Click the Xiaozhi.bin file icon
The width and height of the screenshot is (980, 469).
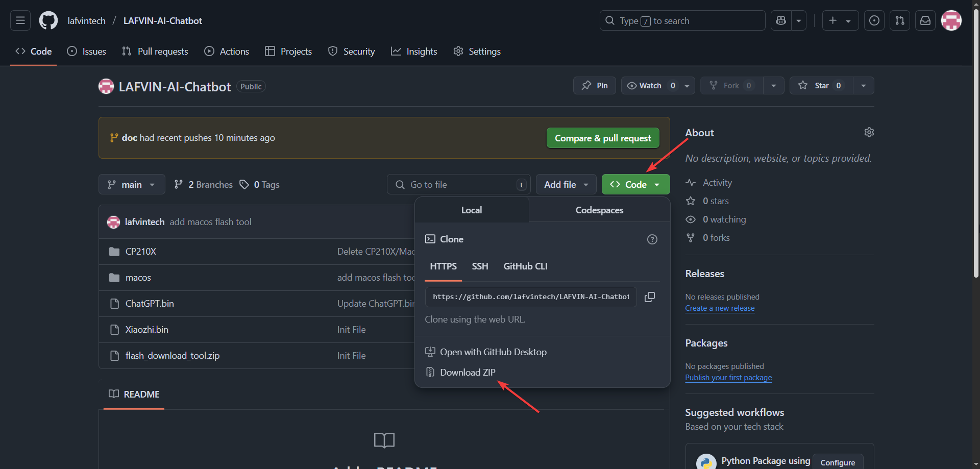coord(114,330)
